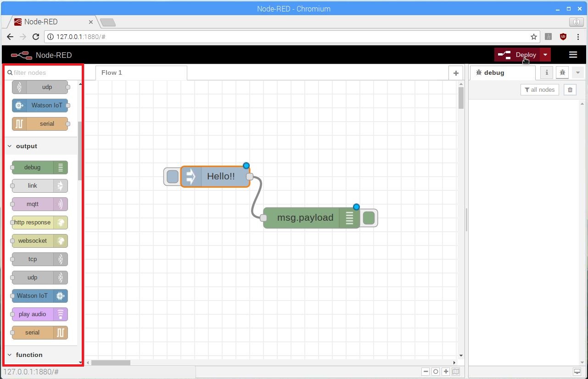Viewport: 588px width, 379px height.
Task: Click the websocket output node
Action: click(39, 241)
